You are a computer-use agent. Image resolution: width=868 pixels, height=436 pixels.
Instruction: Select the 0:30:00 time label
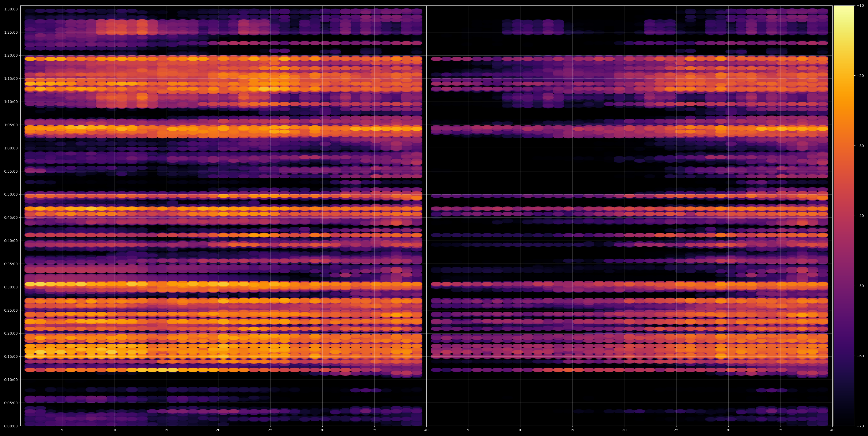pyautogui.click(x=11, y=287)
